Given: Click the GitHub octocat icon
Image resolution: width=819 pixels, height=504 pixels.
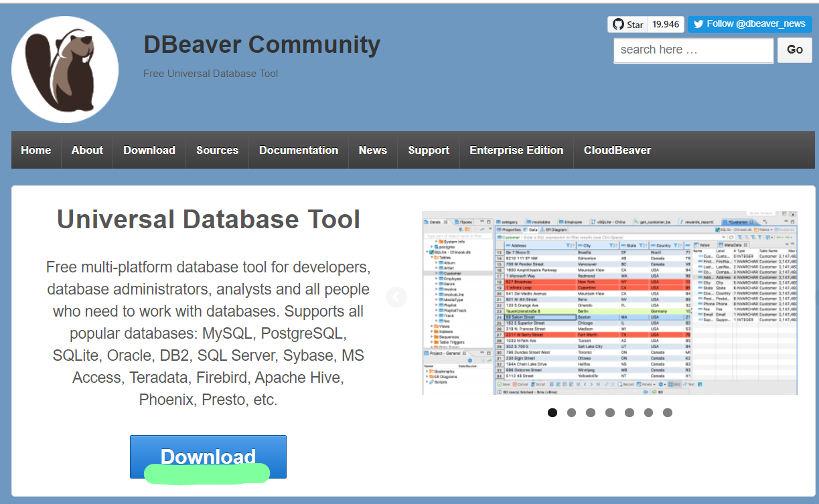Looking at the screenshot, I should 618,24.
